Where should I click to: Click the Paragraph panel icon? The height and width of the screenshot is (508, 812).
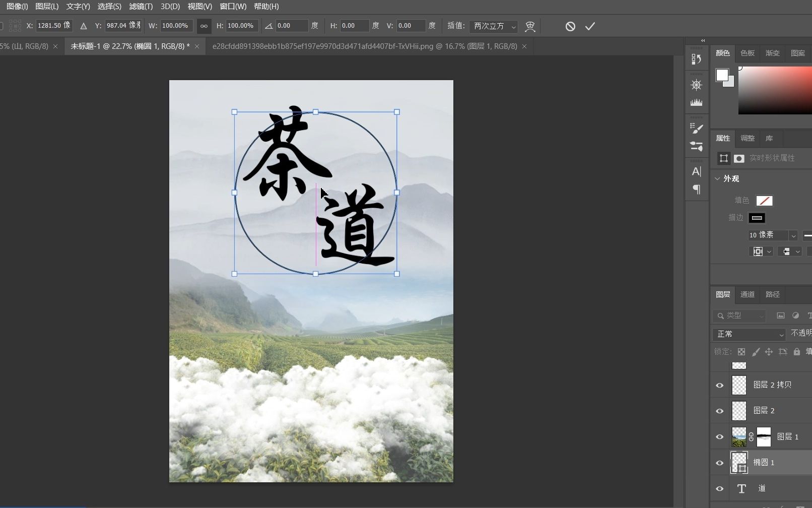coord(697,190)
